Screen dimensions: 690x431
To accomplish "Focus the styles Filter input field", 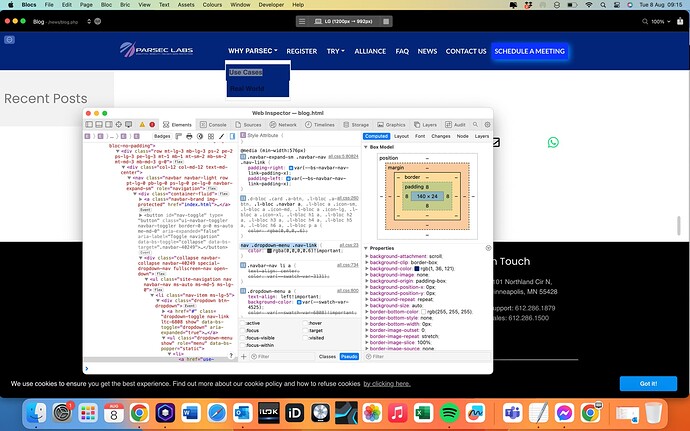I will point(282,357).
